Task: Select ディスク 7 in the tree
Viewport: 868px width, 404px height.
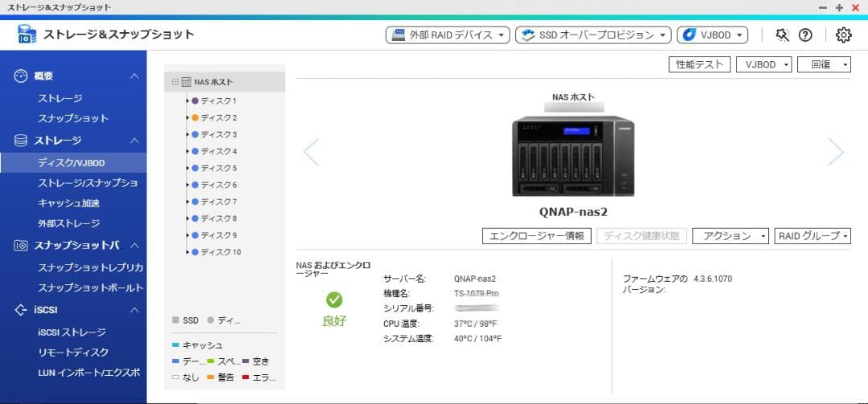Action: tap(218, 202)
